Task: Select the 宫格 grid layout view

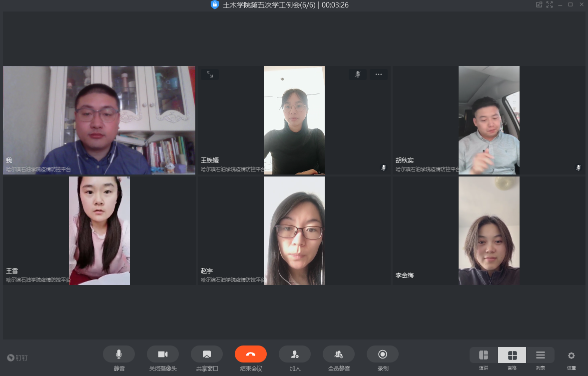Action: (x=512, y=355)
